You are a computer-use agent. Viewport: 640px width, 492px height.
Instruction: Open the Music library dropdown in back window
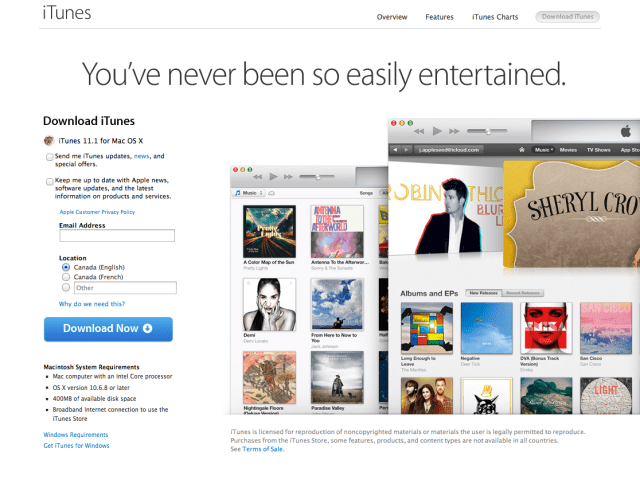[249, 193]
